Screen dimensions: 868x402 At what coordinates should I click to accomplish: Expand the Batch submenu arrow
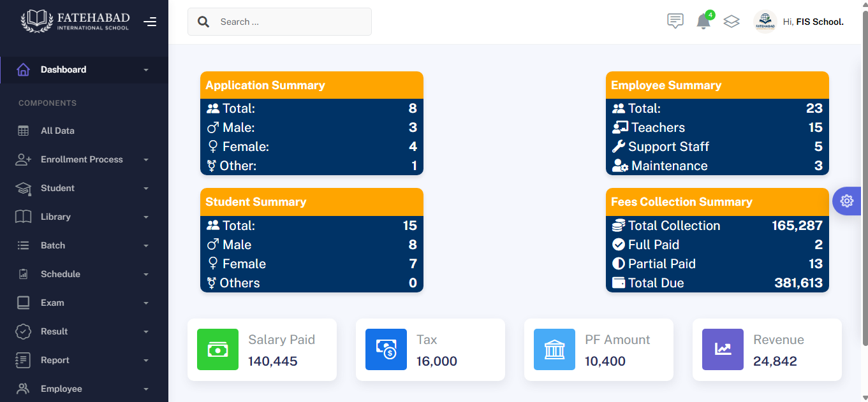click(x=146, y=245)
